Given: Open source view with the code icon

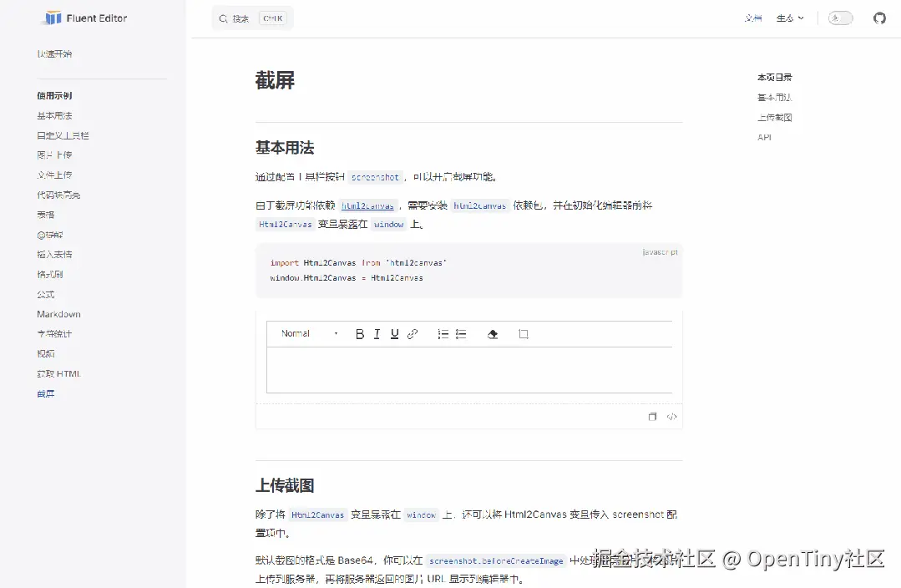Looking at the screenshot, I should 672,416.
